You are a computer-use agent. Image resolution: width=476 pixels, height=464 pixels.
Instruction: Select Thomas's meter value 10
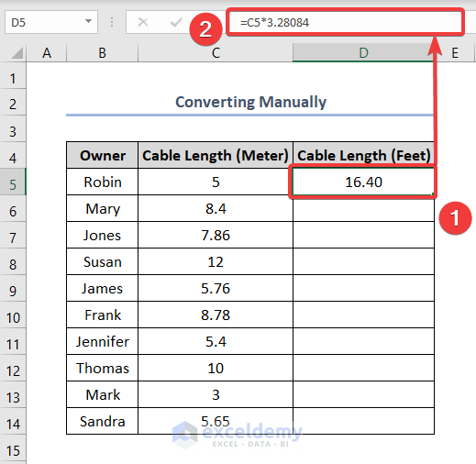[x=216, y=368]
